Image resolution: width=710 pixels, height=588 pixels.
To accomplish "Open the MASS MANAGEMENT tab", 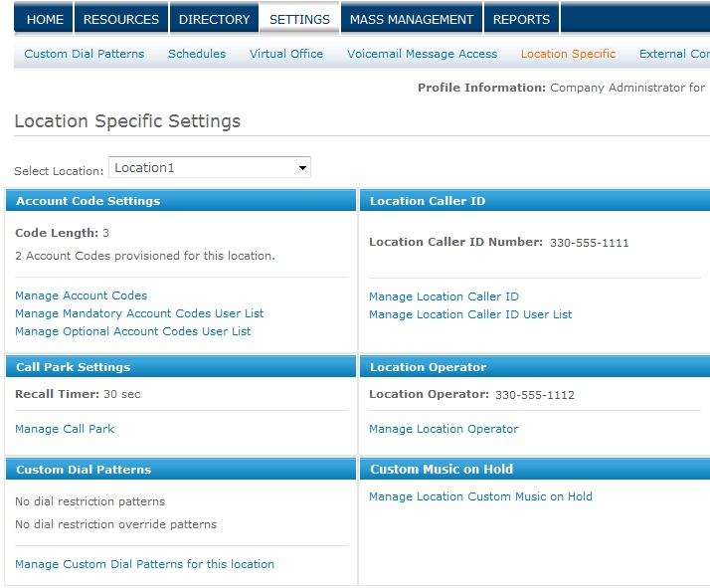I will (x=412, y=19).
